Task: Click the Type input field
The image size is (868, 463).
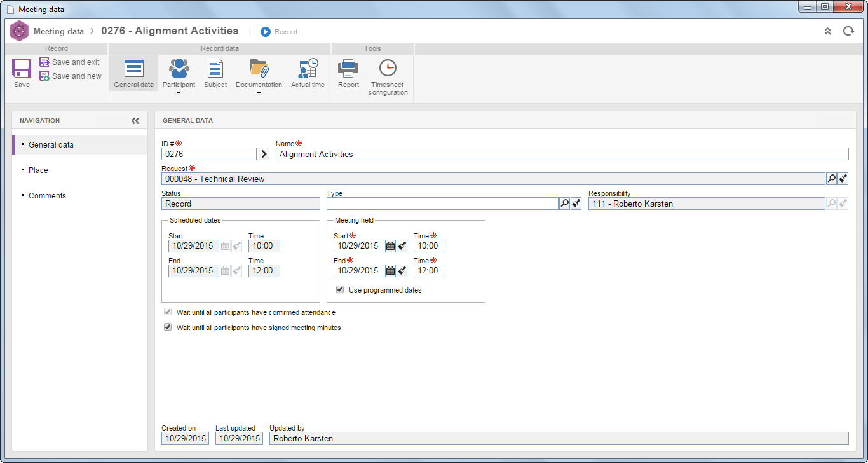Action: (442, 204)
